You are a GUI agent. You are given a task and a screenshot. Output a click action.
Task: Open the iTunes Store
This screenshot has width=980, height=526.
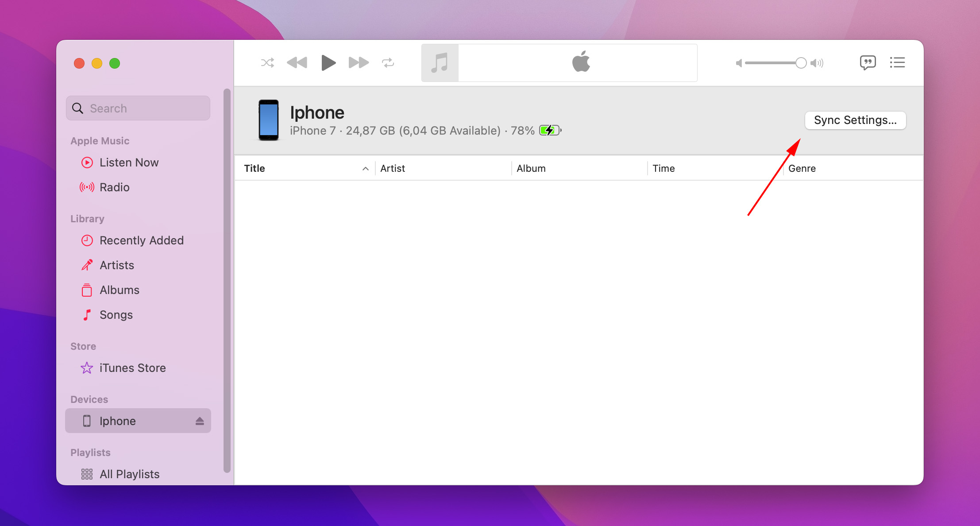tap(138, 368)
